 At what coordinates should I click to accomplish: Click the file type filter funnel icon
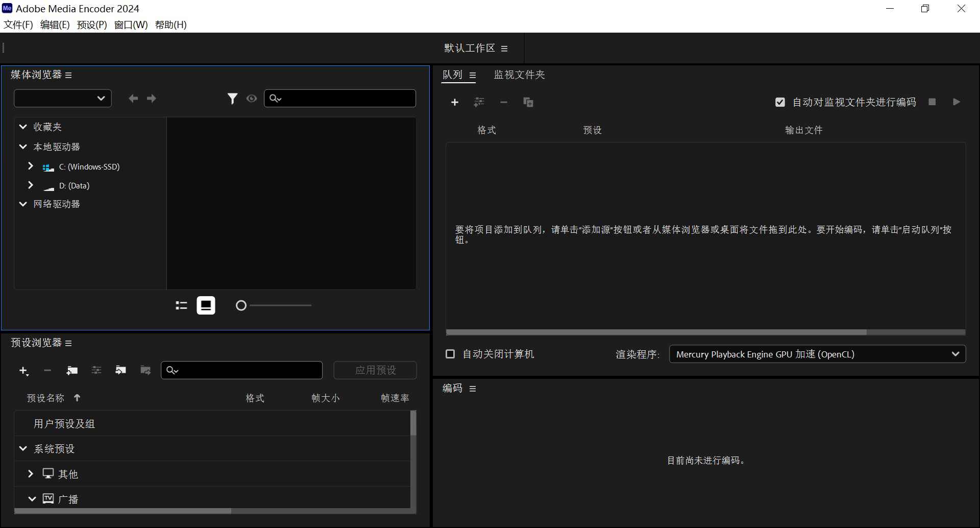pyautogui.click(x=232, y=99)
